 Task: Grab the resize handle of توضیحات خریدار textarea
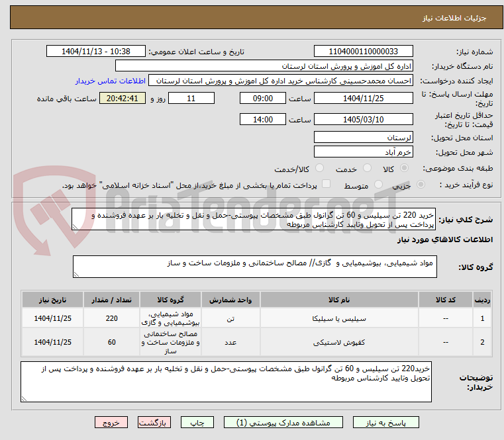(x=24, y=399)
